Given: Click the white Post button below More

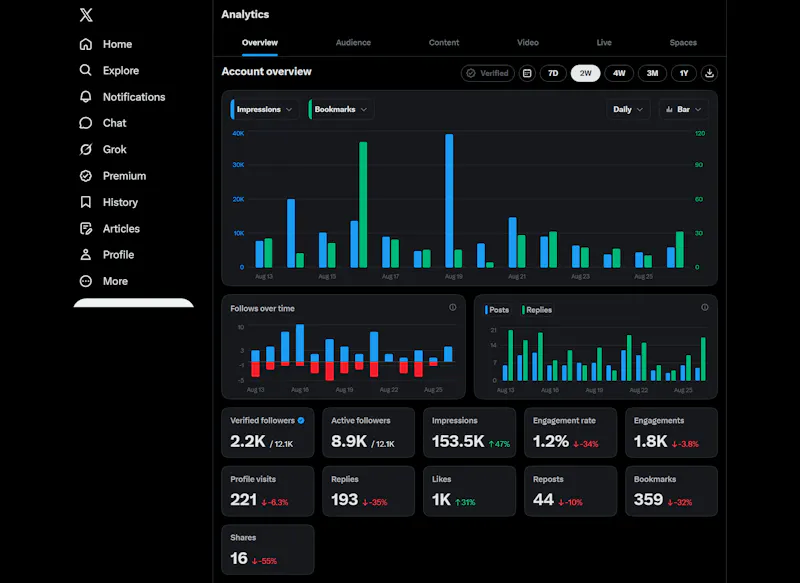Looking at the screenshot, I should pyautogui.click(x=134, y=303).
